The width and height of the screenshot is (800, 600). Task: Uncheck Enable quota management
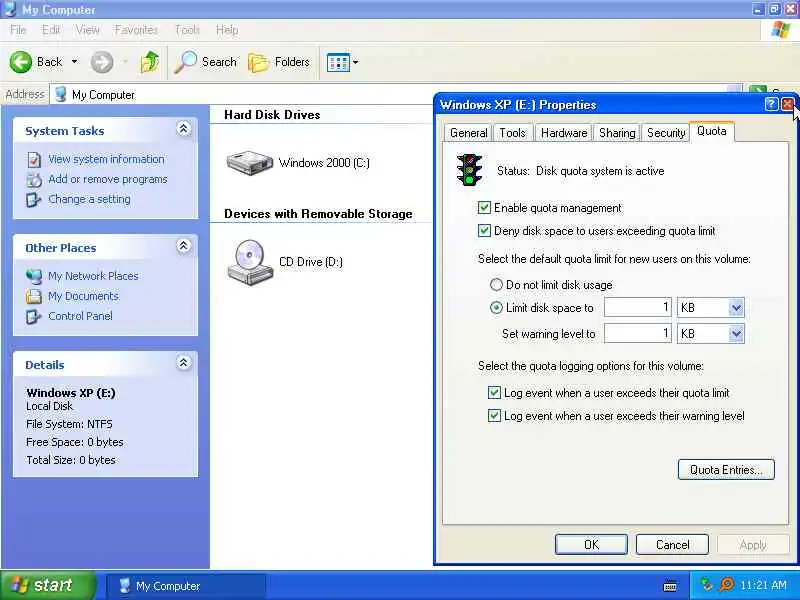[484, 208]
